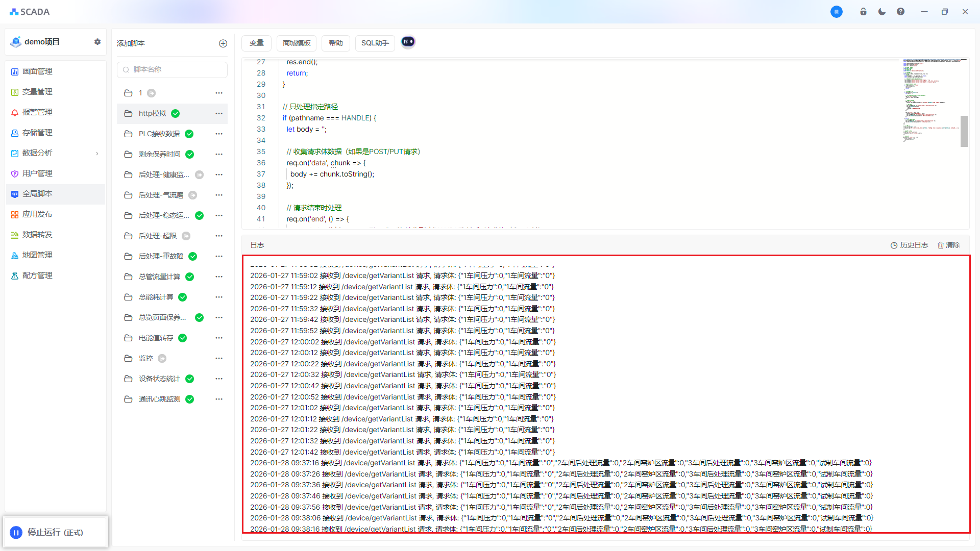980x551 pixels.
Task: Open demo project settings gear
Action: [97, 42]
